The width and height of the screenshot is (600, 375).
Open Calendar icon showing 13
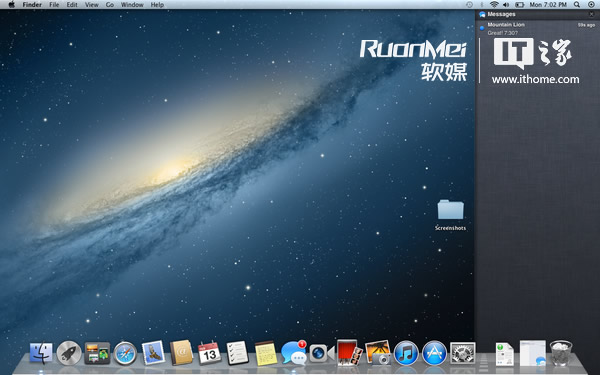pyautogui.click(x=209, y=353)
